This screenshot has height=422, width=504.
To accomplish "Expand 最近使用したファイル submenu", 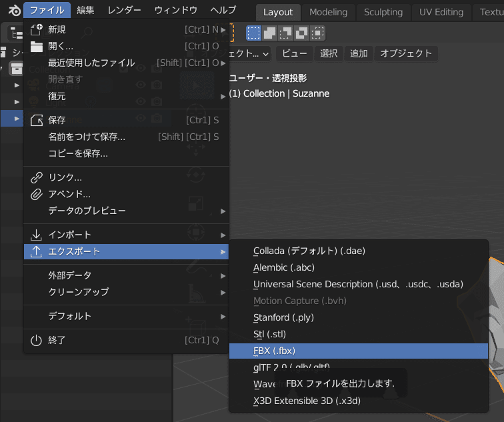I will [126, 63].
